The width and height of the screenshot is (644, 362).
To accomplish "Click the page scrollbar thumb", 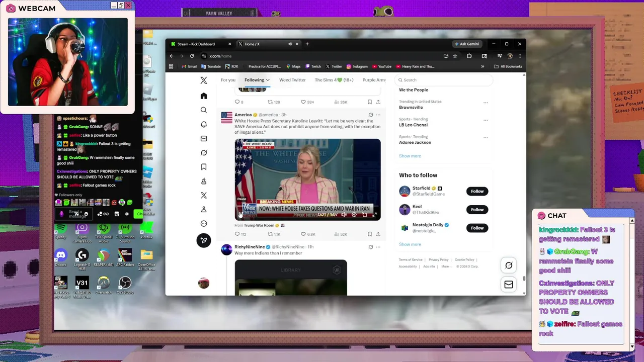I will (524, 278).
